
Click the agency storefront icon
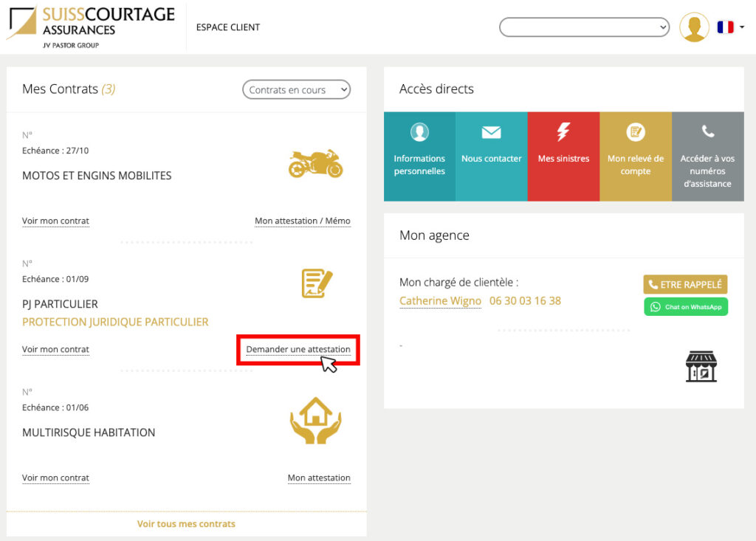tap(701, 366)
